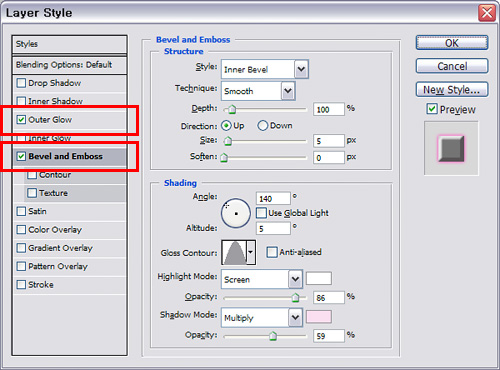The image size is (500, 370).
Task: Enable the Satin checkbox
Action: [21, 211]
